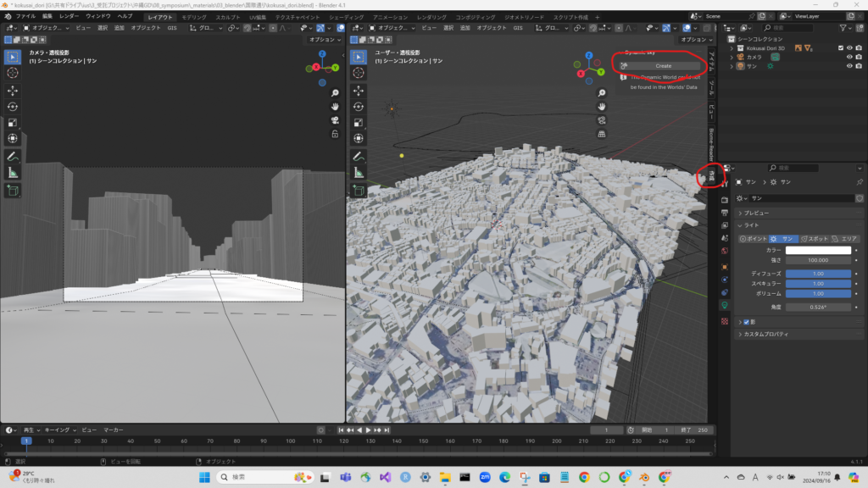Select the Rotate tool in left toolbar

tap(13, 106)
